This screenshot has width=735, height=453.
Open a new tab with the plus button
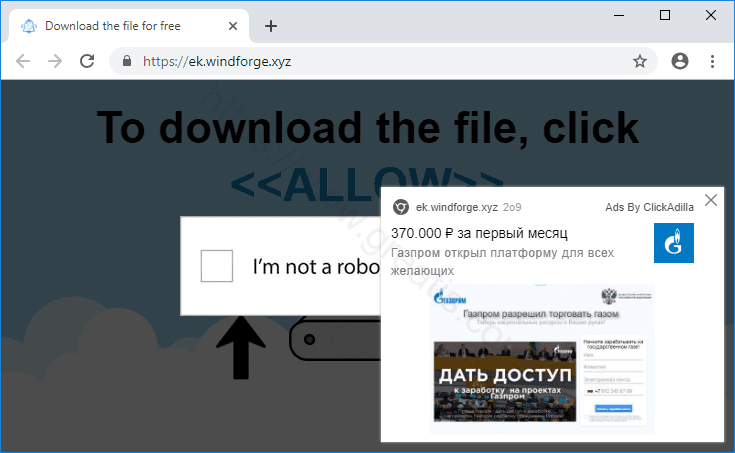(x=270, y=26)
